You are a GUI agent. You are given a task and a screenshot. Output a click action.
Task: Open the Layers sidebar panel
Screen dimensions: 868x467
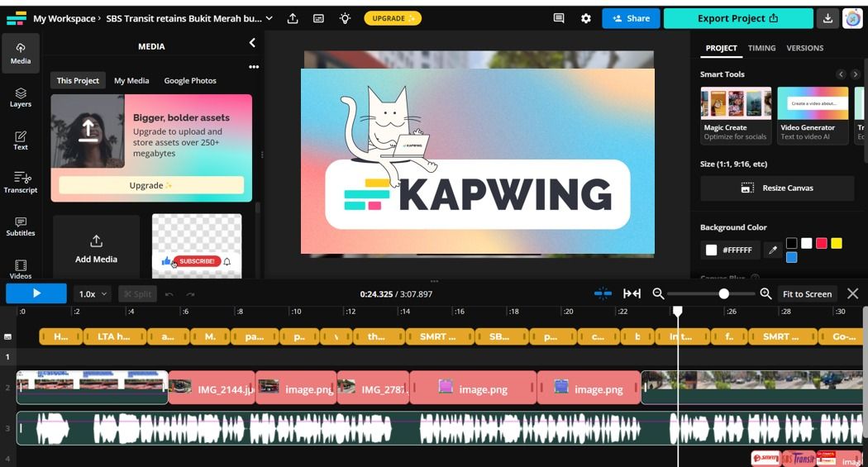[x=21, y=98]
